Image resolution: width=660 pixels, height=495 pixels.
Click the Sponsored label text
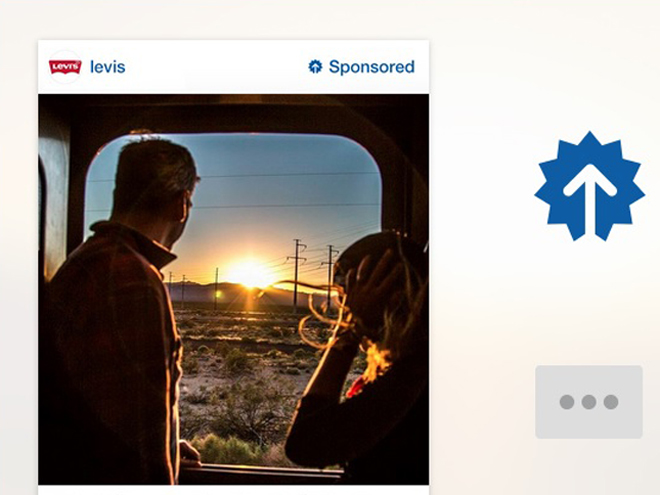tap(372, 67)
